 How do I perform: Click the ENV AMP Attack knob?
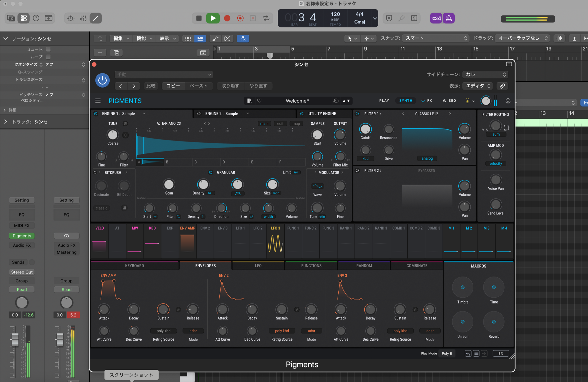104,310
